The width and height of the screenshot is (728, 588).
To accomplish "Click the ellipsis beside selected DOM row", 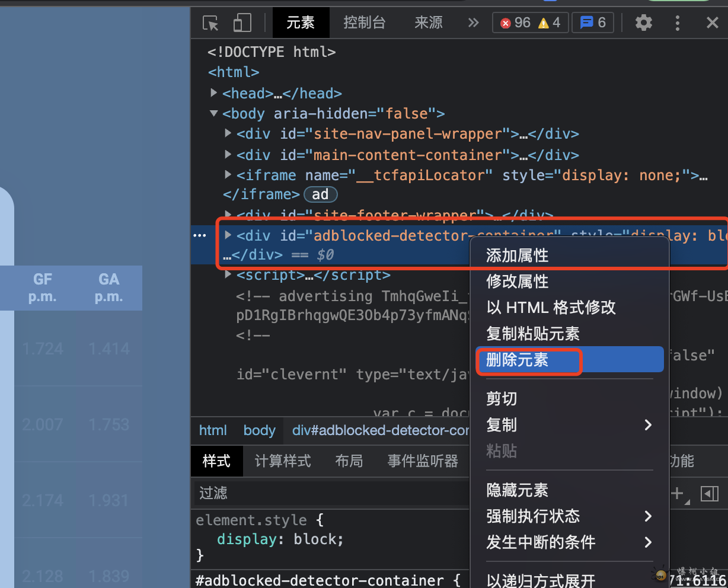I will pos(200,236).
